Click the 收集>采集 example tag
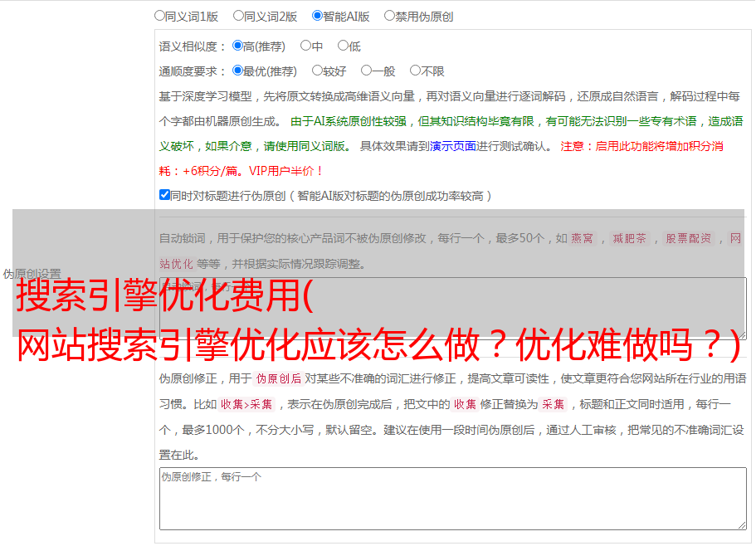Image resolution: width=756 pixels, height=546 pixels. pos(246,404)
